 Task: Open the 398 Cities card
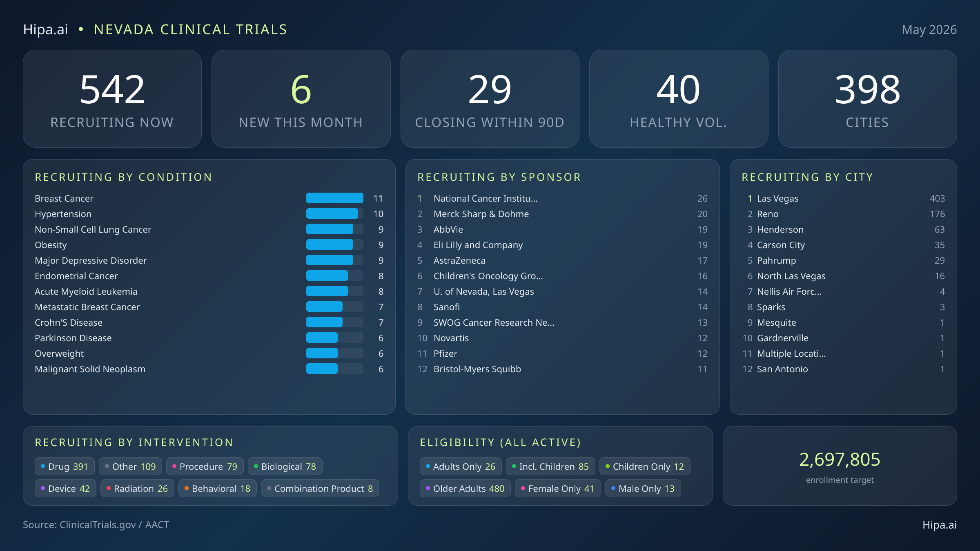867,99
